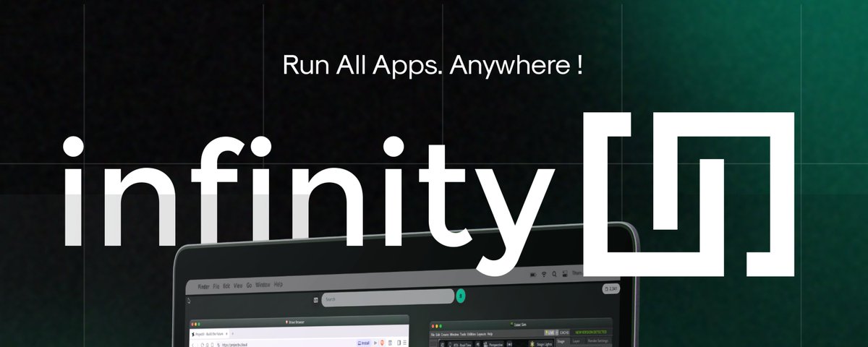868x347 pixels.
Task: Click the counter badge showing 2,341
Action: coord(611,288)
